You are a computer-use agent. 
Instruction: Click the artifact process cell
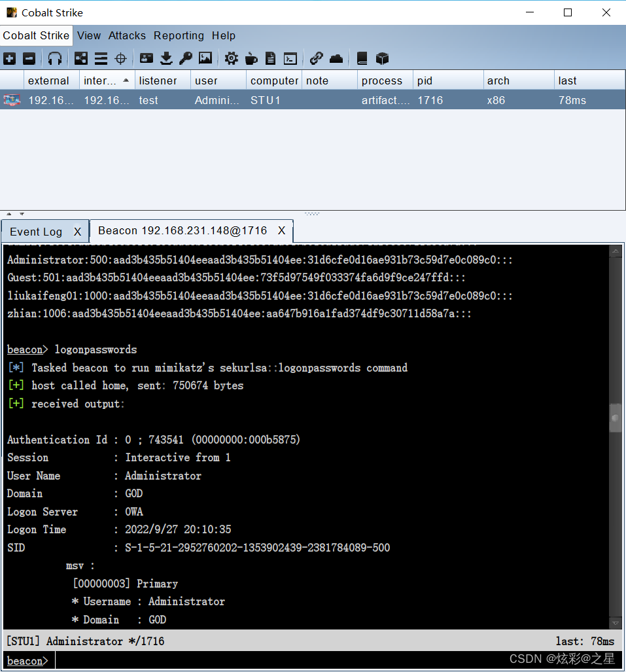[385, 100]
